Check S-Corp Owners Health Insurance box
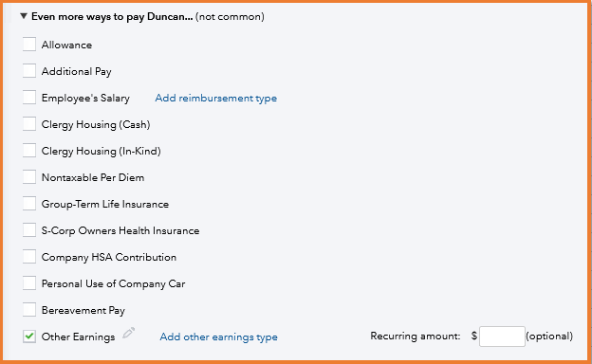The height and width of the screenshot is (364, 592). 29,229
